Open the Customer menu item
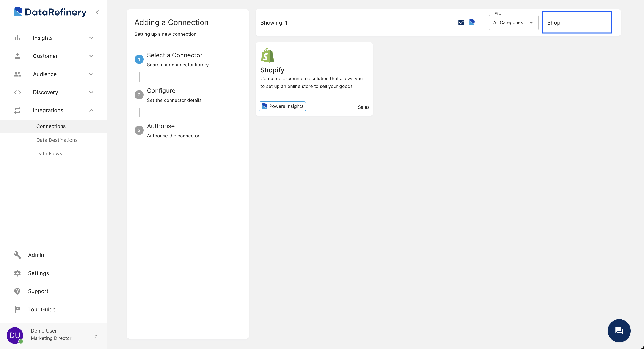This screenshot has width=644, height=349. point(53,56)
